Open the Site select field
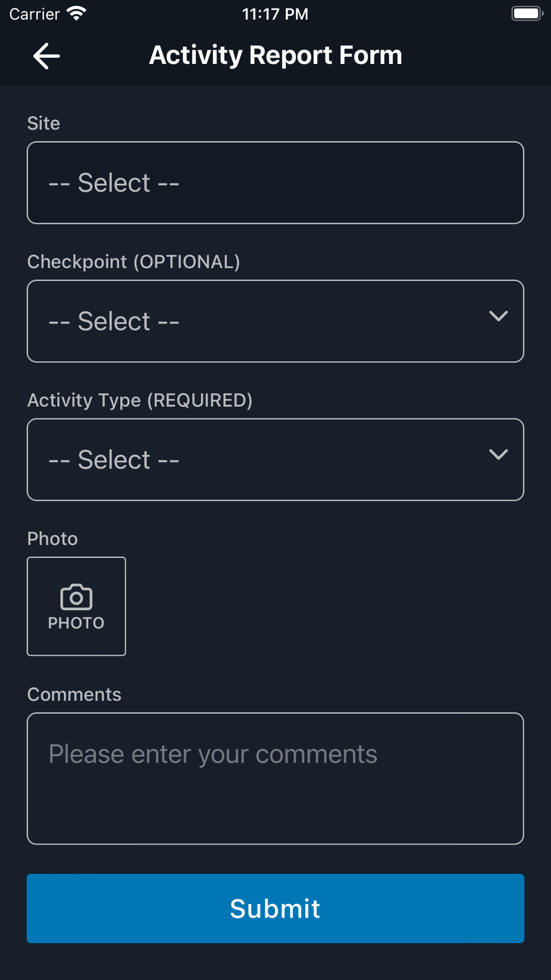Screen dimensions: 551x980 tap(275, 183)
